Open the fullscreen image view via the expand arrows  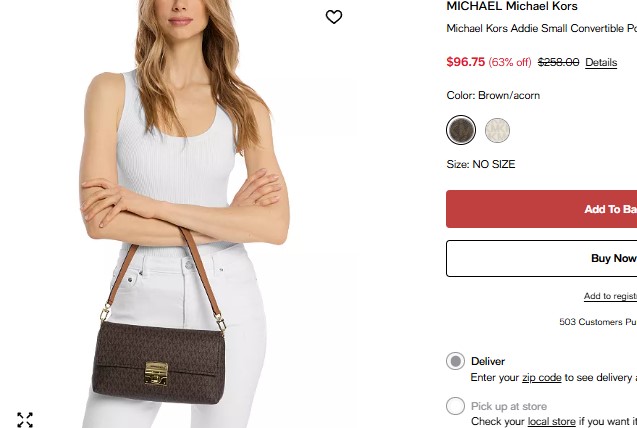coord(25,420)
